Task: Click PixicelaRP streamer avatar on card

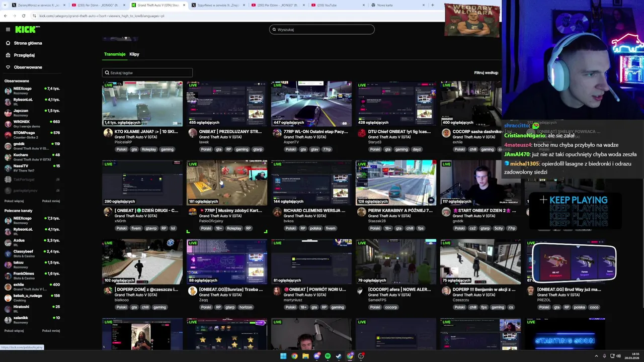Action: [108, 133]
